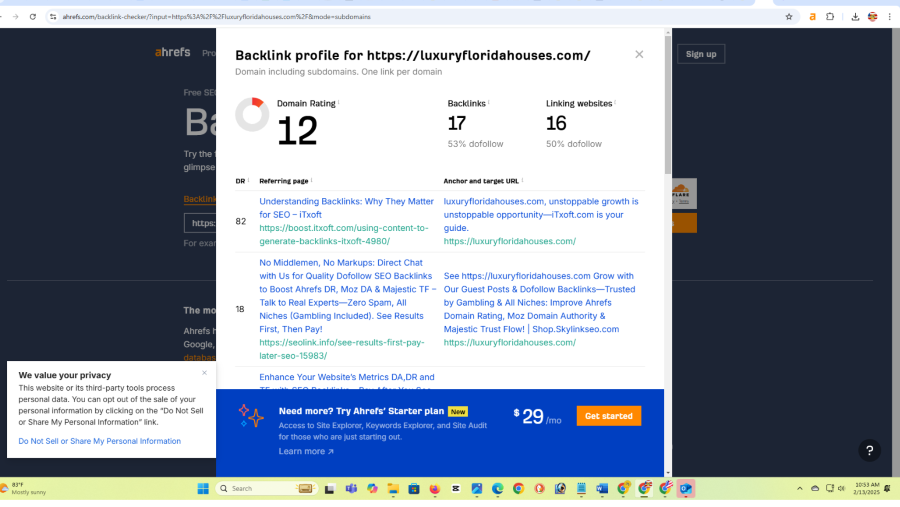Viewport: 900px width, 507px height.
Task: Open Microsoft Store from taskbar
Action: point(414,489)
